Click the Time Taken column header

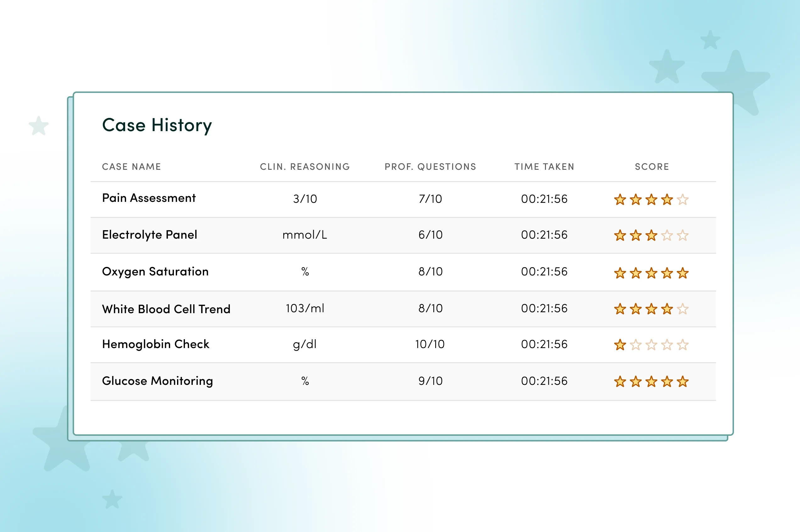click(544, 167)
